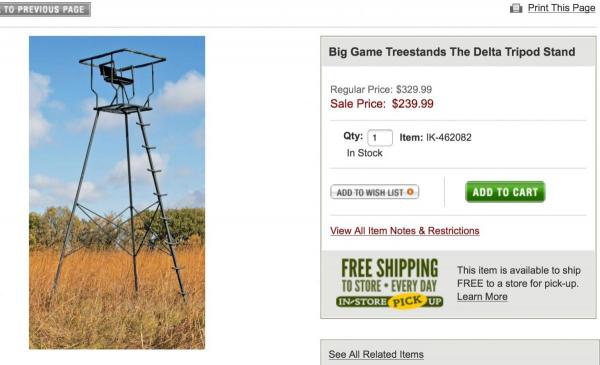Add the Delta Tripod Stand to cart
This screenshot has height=365, width=600.
(x=505, y=192)
